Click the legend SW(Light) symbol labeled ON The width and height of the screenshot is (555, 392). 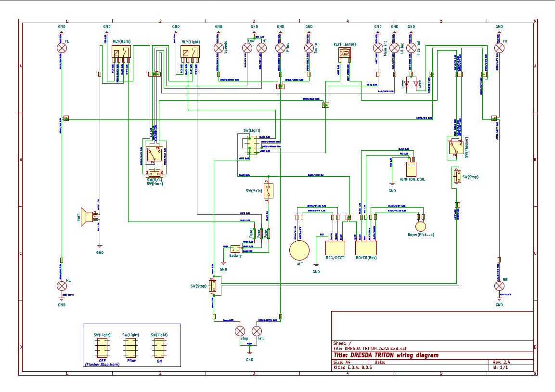pos(159,347)
